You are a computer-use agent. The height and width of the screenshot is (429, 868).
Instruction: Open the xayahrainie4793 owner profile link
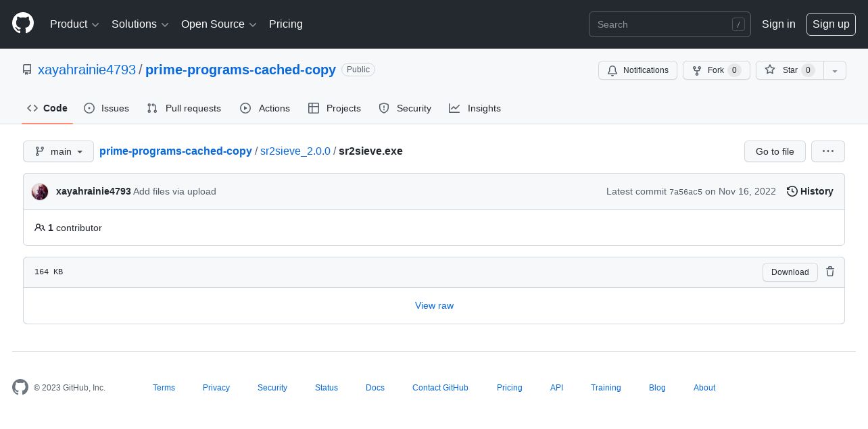(x=87, y=70)
